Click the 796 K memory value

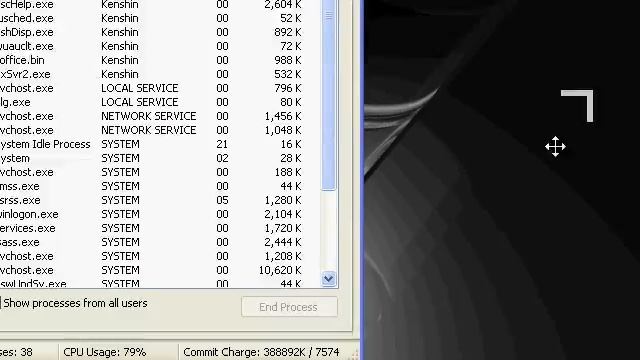(x=288, y=88)
